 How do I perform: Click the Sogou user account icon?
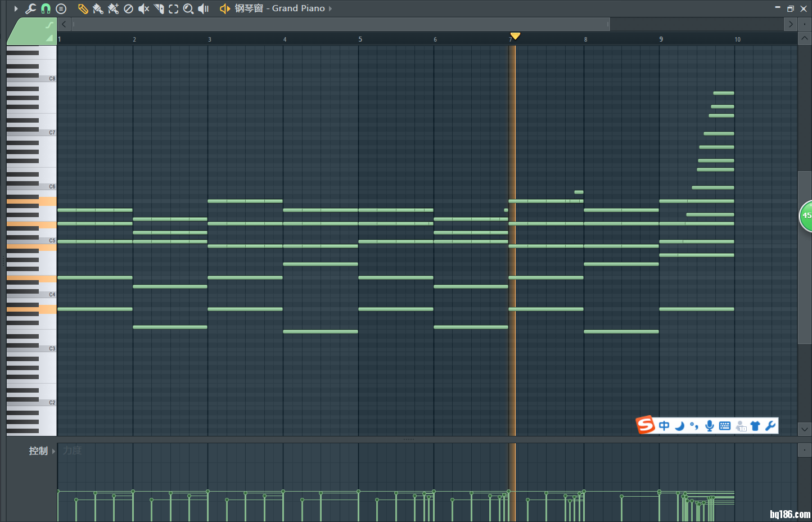pos(741,426)
